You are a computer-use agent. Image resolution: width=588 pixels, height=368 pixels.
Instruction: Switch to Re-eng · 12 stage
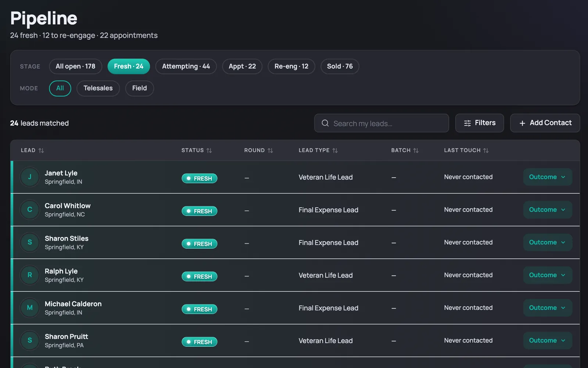291,66
